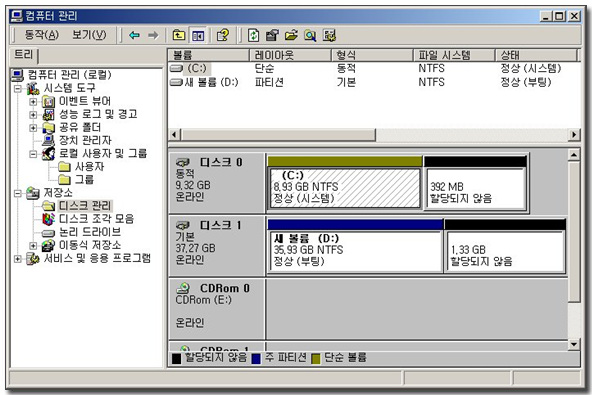The width and height of the screenshot is (592, 395).
Task: Click the Properties toolbar icon
Action: (x=272, y=35)
